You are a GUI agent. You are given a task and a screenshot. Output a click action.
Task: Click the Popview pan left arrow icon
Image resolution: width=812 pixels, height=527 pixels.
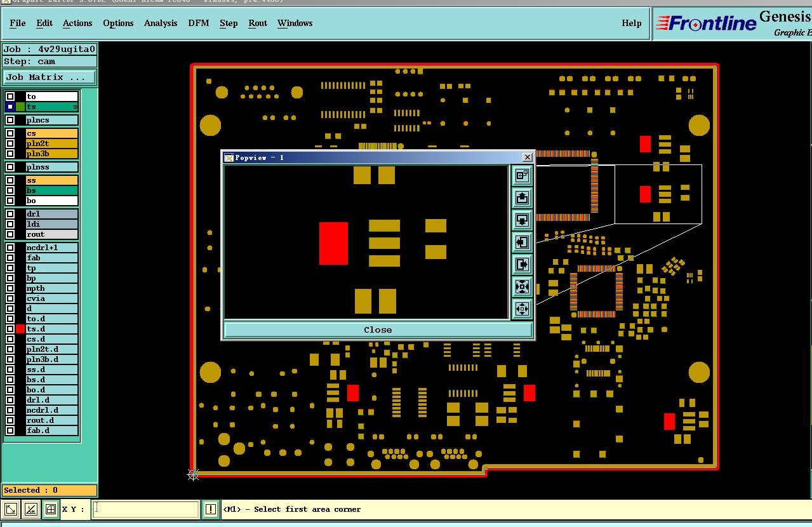[522, 243]
